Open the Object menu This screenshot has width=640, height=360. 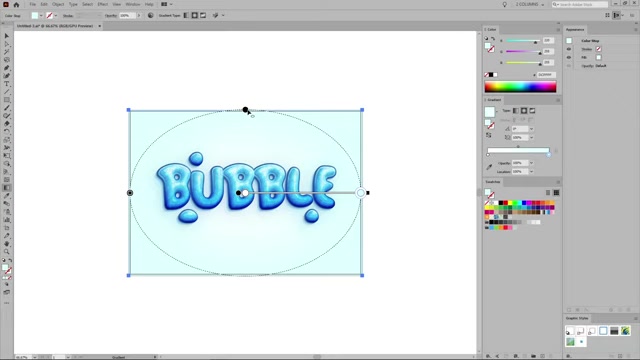click(58, 4)
